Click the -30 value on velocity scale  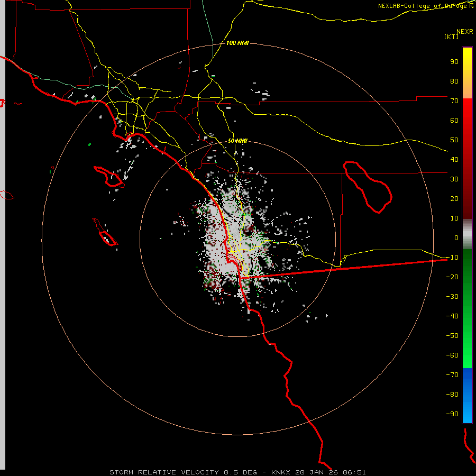click(452, 297)
